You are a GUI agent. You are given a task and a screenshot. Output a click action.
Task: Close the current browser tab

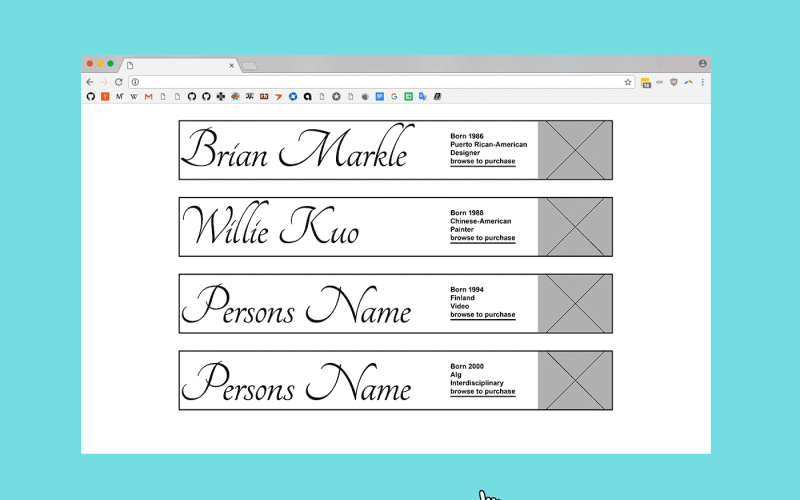coord(231,65)
